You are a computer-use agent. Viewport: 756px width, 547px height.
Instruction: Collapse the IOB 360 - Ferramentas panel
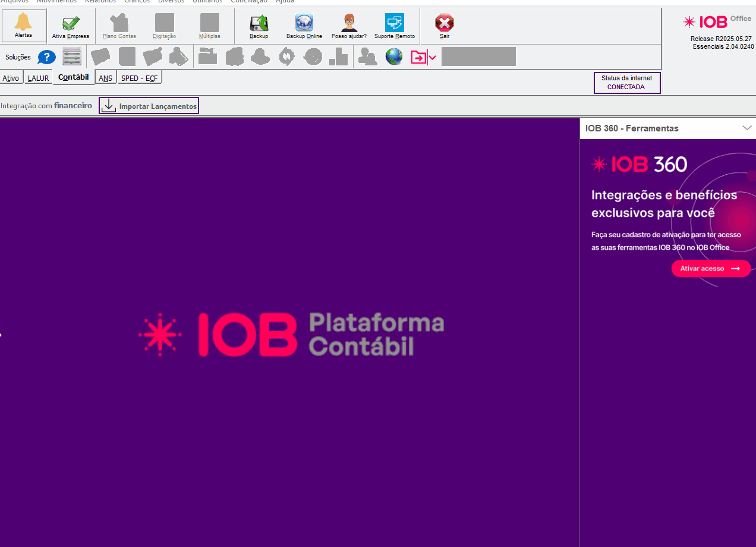[x=747, y=128]
